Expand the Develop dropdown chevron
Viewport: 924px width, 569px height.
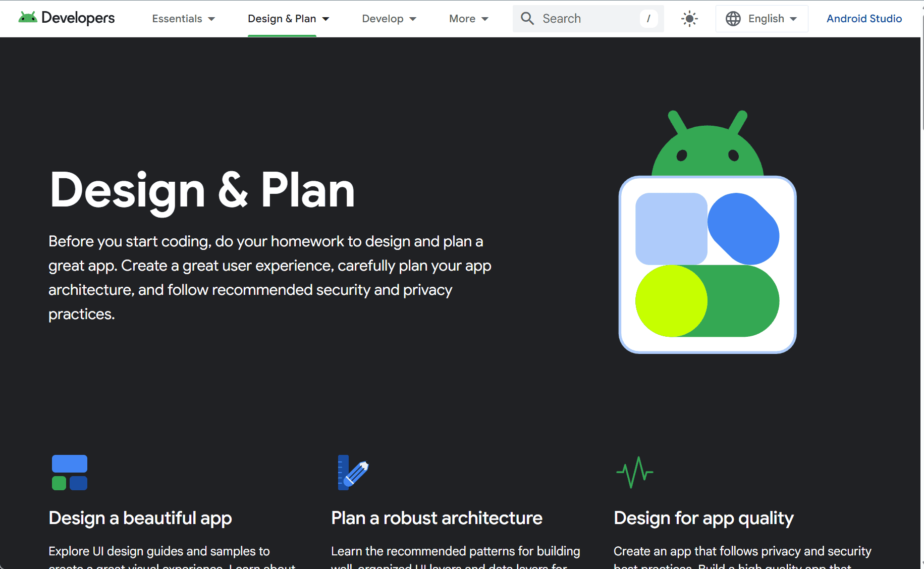[x=412, y=18]
